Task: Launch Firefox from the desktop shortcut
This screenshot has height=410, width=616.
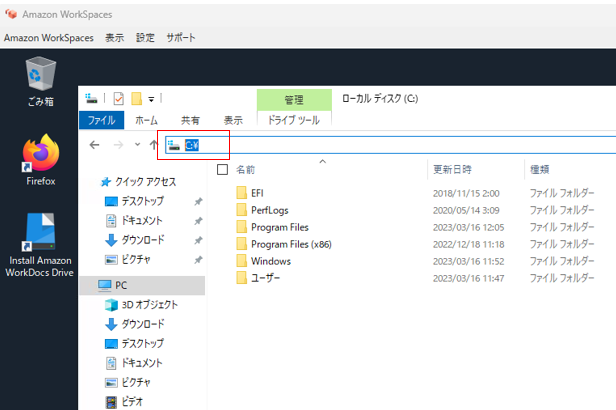Action: click(40, 159)
